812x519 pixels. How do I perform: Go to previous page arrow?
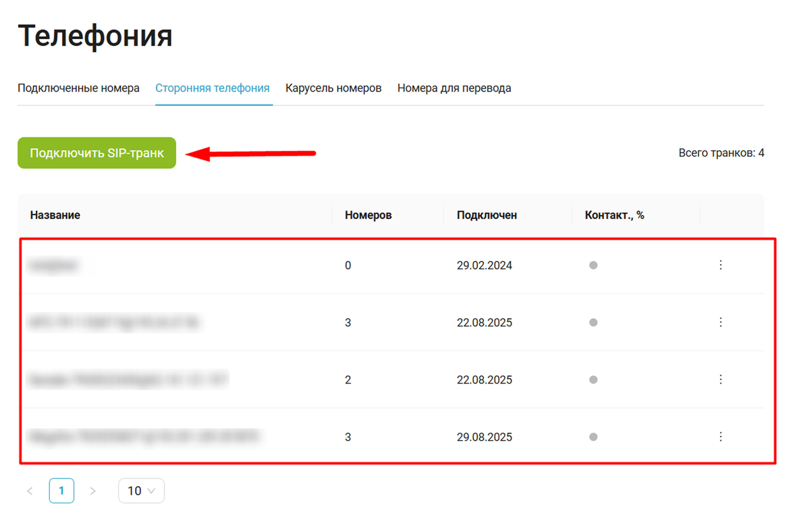(x=30, y=491)
